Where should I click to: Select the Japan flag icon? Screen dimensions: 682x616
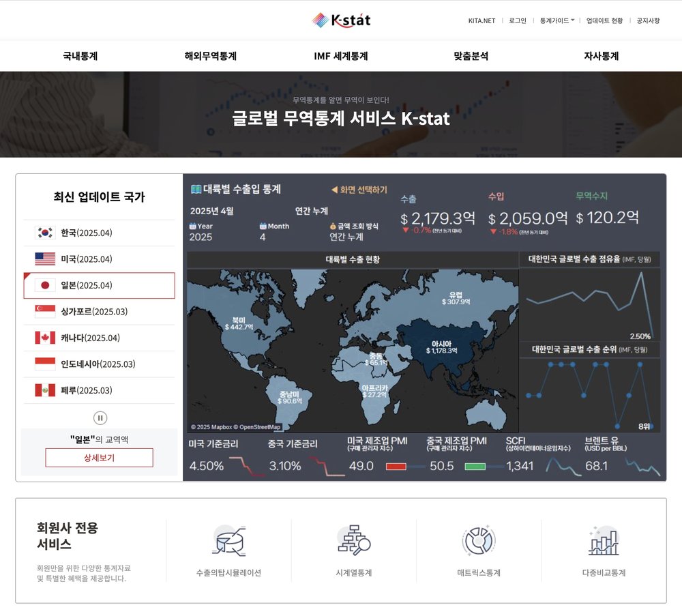tap(45, 285)
